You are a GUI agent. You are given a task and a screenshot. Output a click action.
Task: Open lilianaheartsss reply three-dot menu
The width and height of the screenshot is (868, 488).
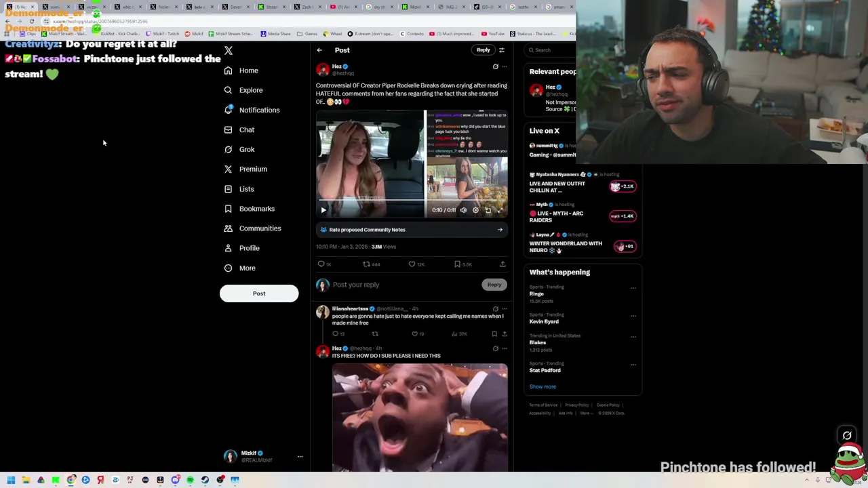[x=504, y=309]
